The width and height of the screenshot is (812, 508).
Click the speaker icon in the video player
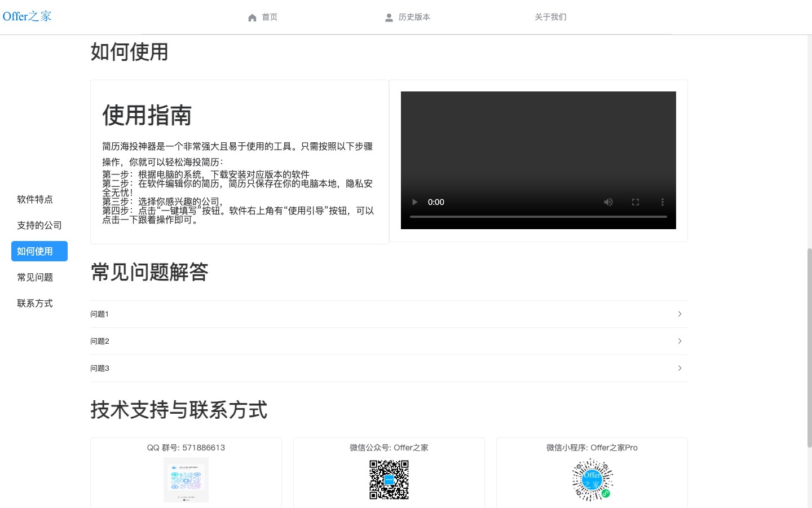click(x=608, y=202)
